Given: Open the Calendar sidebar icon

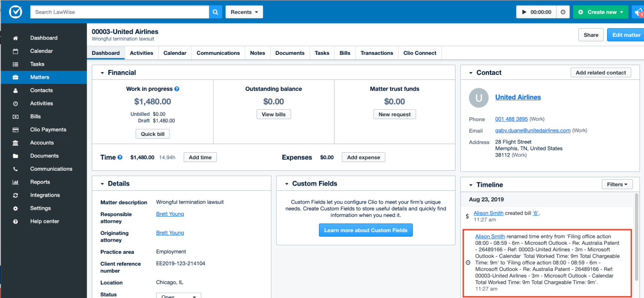Looking at the screenshot, I should pyautogui.click(x=15, y=51).
